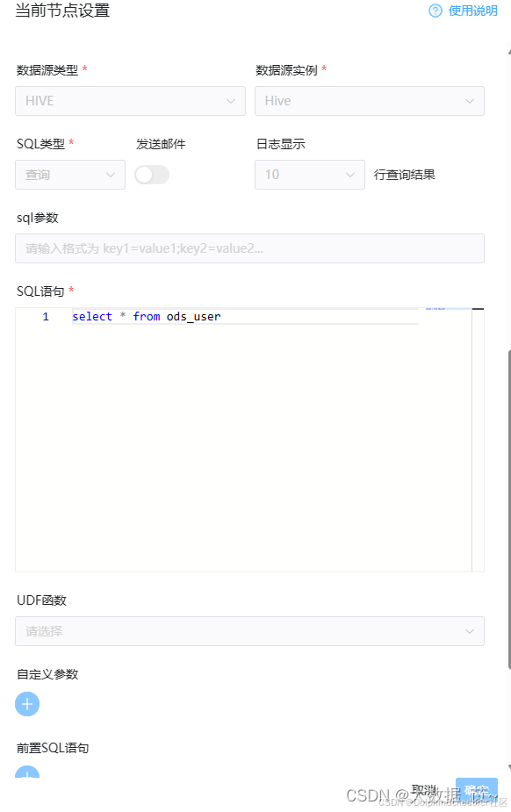Image resolution: width=511 pixels, height=812 pixels.
Task: Click the 取消 cancel button
Action: pyautogui.click(x=424, y=790)
